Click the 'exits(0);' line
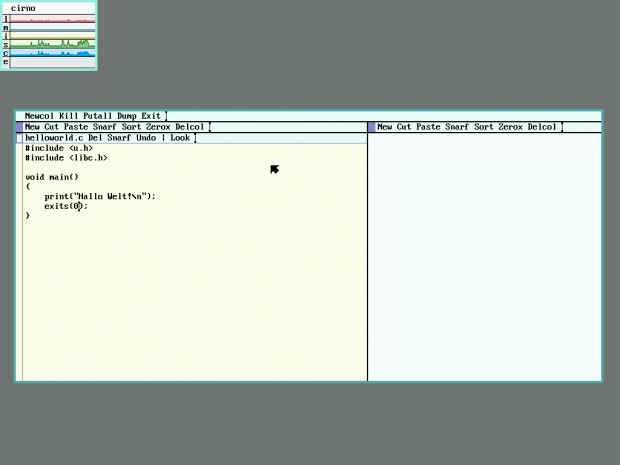 66,206
